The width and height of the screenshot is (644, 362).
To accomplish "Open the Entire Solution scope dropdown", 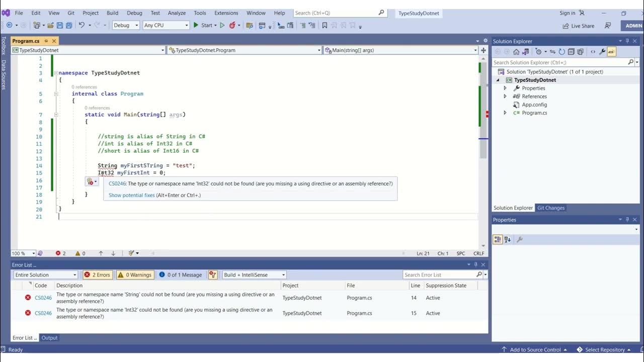I will tap(45, 275).
